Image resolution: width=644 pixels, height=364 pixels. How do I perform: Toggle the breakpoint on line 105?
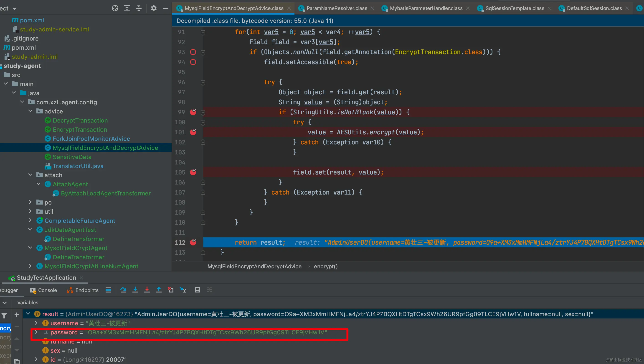pos(193,172)
